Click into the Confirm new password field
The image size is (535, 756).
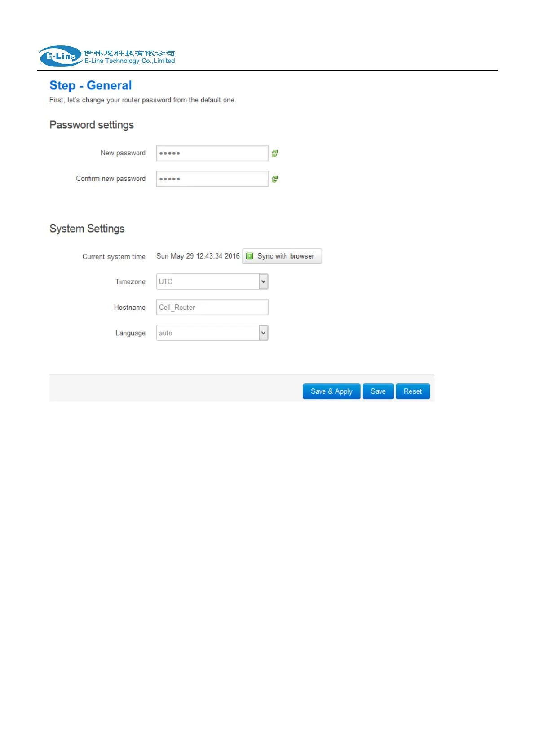(212, 179)
